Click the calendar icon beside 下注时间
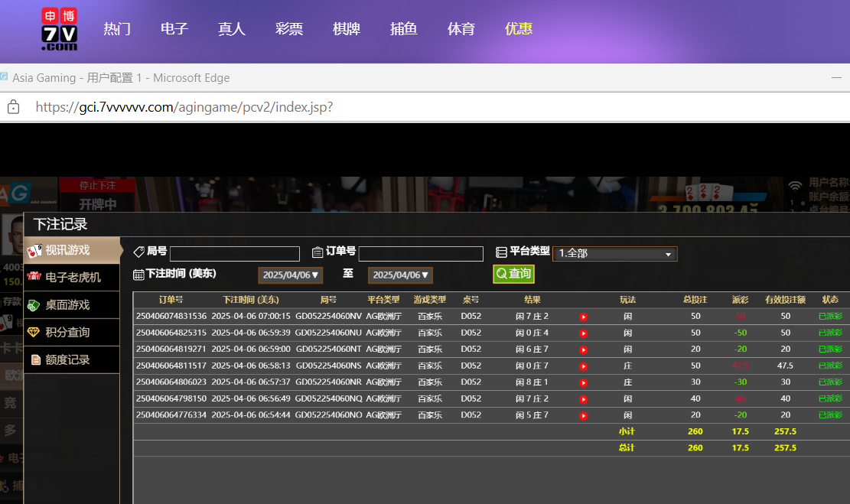Image resolution: width=850 pixels, height=504 pixels. 138,275
